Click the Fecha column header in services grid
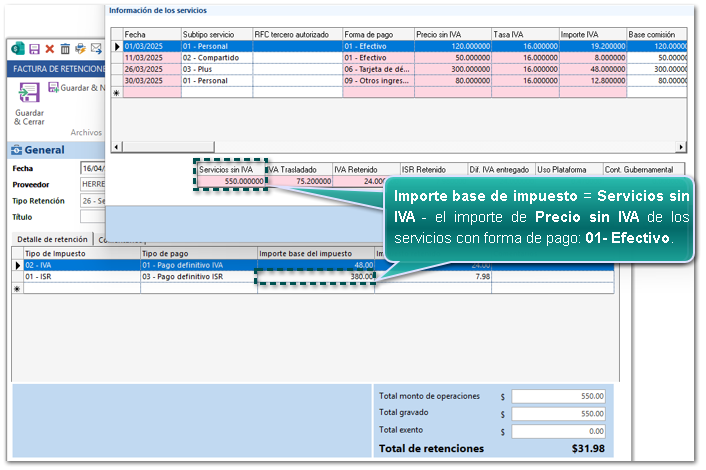 coord(152,34)
